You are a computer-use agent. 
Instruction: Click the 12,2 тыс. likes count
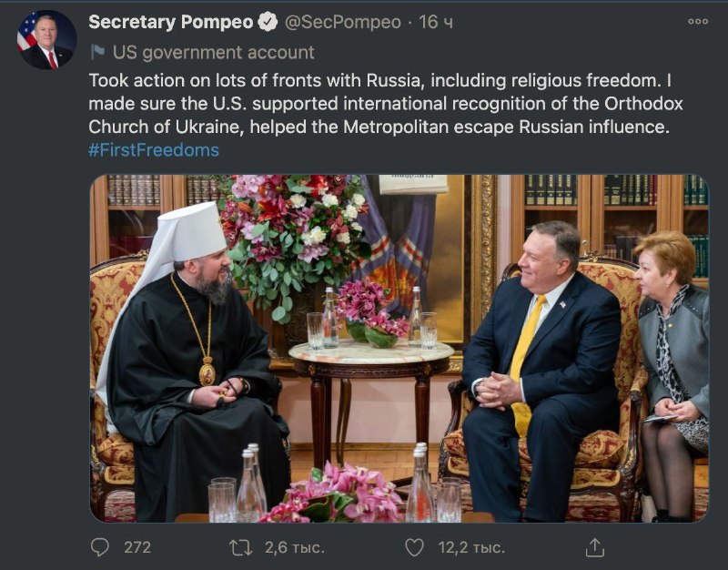pyautogui.click(x=471, y=548)
